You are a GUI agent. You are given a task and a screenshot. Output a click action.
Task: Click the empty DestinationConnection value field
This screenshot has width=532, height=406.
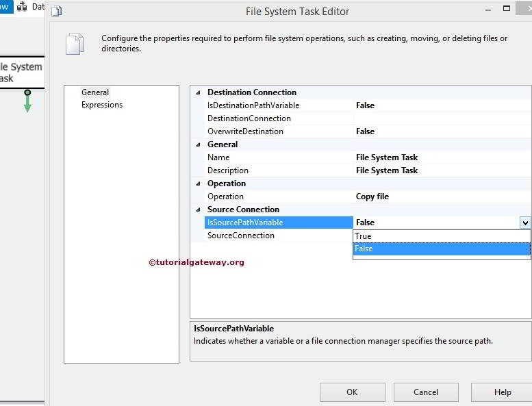coord(442,118)
